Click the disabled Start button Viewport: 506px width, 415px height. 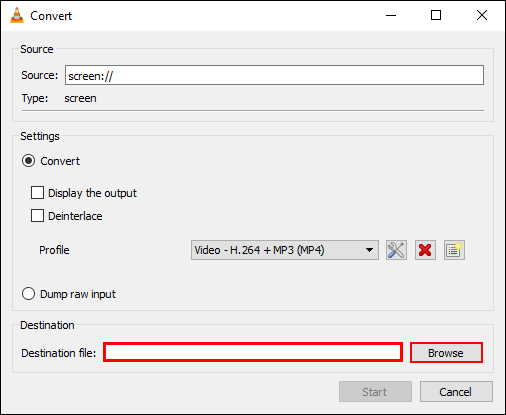375,392
